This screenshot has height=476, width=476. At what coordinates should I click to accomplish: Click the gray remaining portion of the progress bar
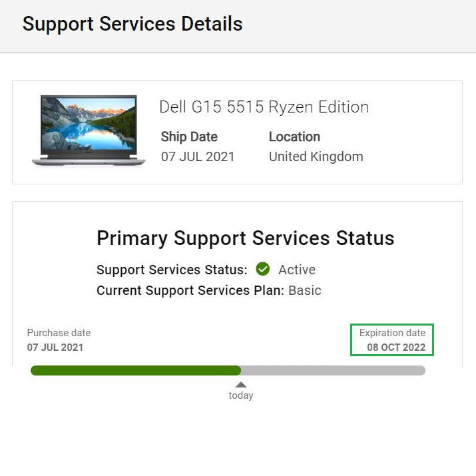coord(333,370)
